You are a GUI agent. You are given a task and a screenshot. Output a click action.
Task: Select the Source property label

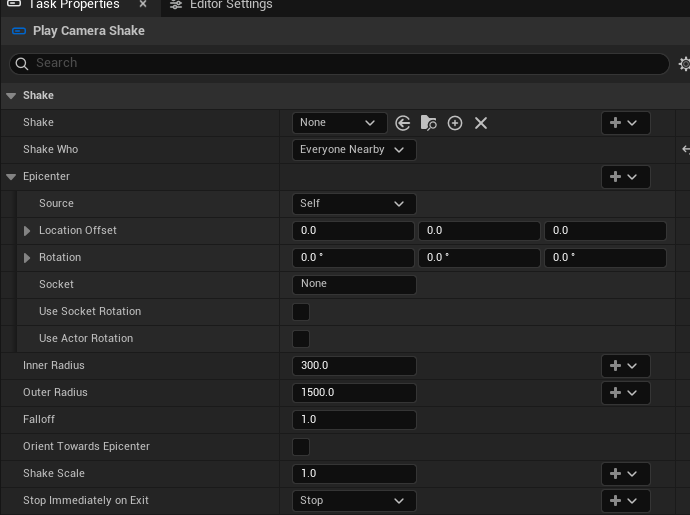coord(56,204)
